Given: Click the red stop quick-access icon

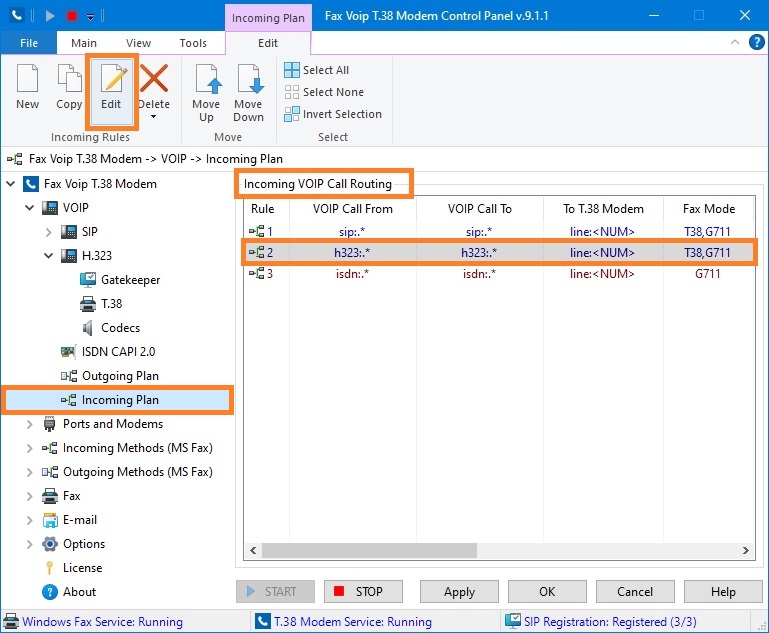Looking at the screenshot, I should [x=72, y=16].
